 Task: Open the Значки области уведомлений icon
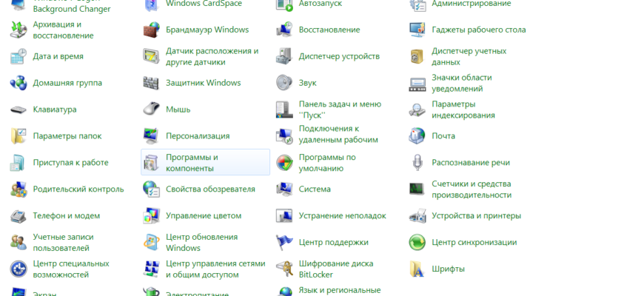(417, 83)
